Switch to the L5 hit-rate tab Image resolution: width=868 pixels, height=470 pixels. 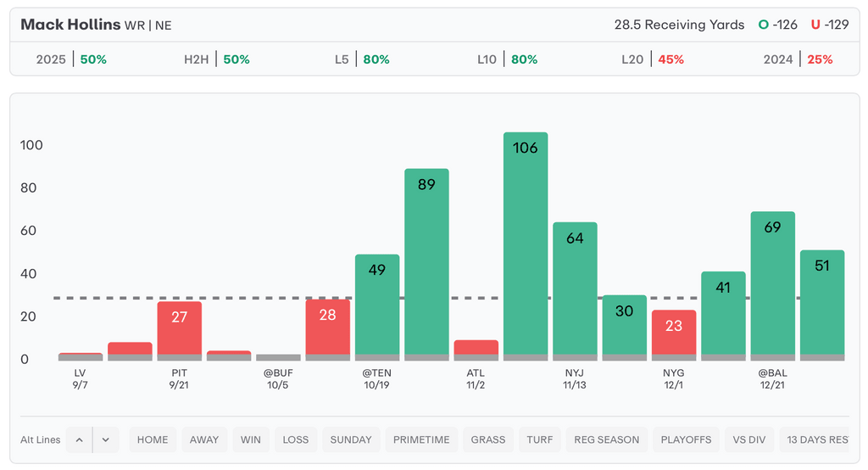pos(362,59)
